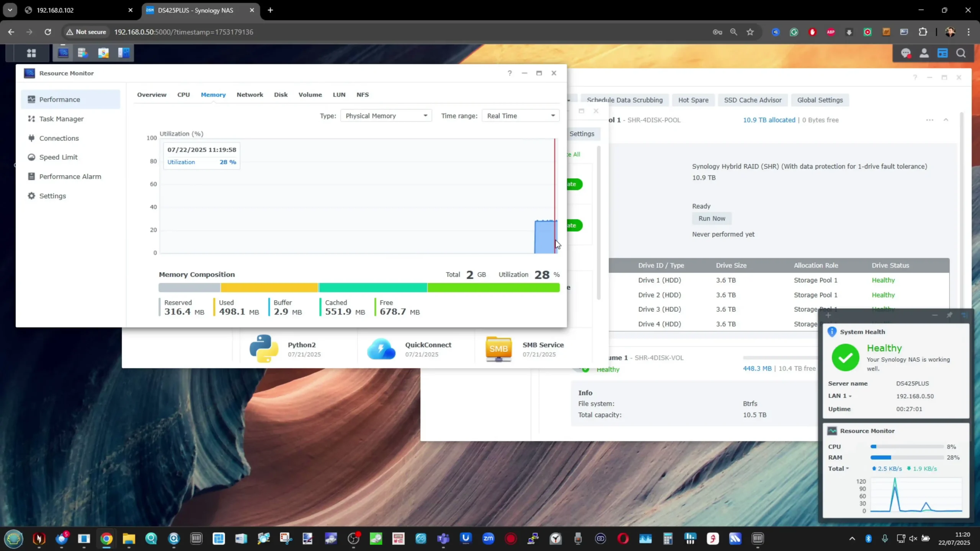Click the System Health info icon
This screenshot has height=551, width=980.
[x=832, y=332]
